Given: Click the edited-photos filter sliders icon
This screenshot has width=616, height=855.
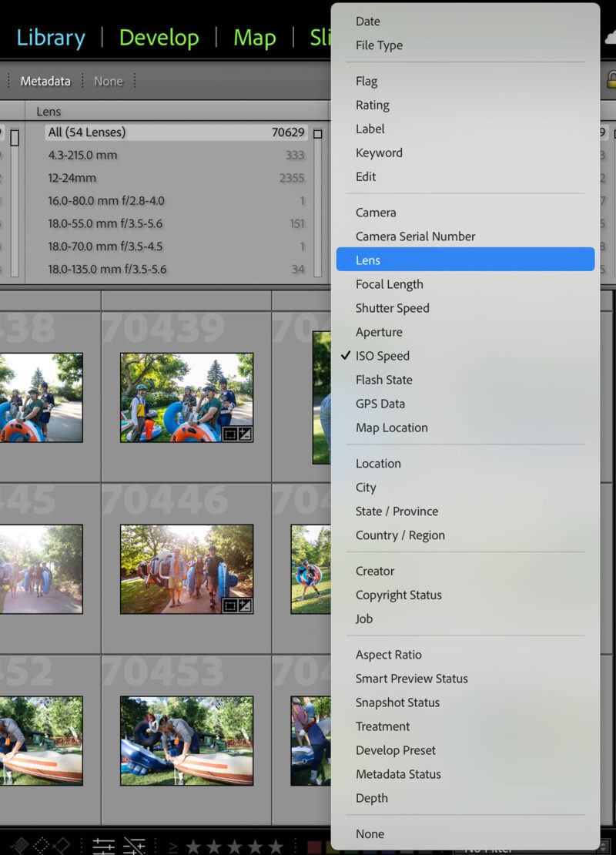Looking at the screenshot, I should tap(103, 846).
